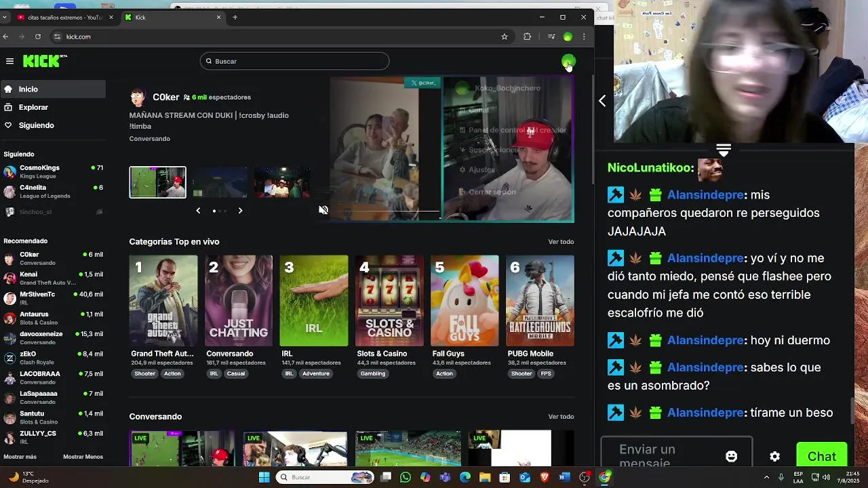Image resolution: width=868 pixels, height=488 pixels.
Task: Open volume control in system tray
Action: [x=825, y=477]
